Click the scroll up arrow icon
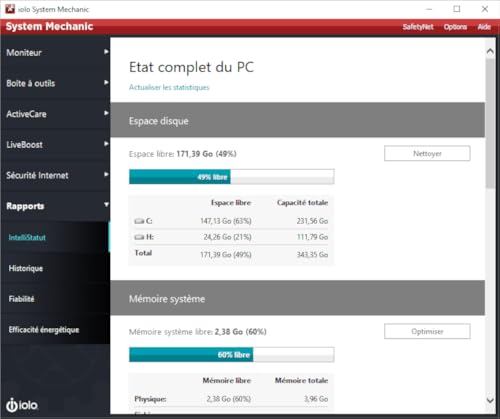Image resolution: width=500 pixels, height=419 pixels. (x=490, y=51)
